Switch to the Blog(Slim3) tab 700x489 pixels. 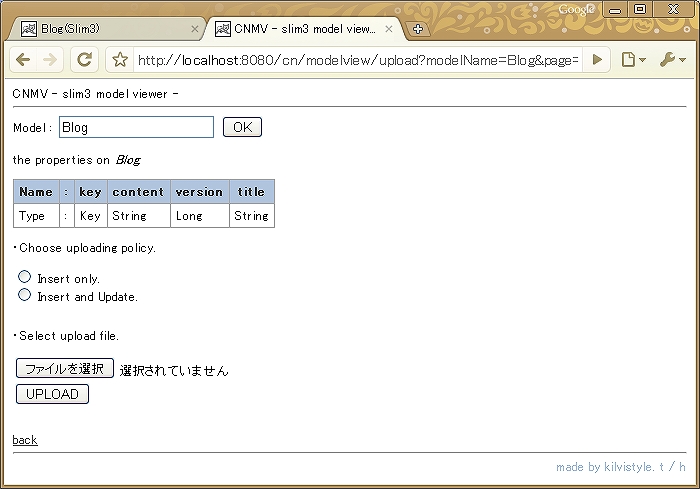point(107,29)
